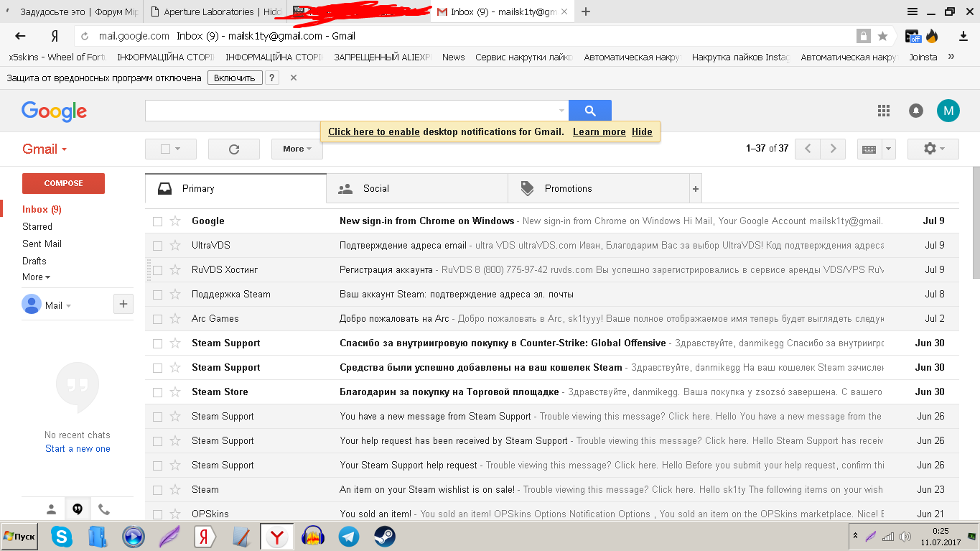Click the Включить protection button

(235, 78)
